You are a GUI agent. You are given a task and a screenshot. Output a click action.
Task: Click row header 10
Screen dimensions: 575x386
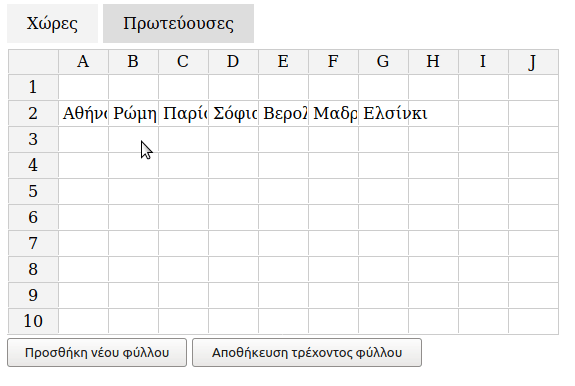pyautogui.click(x=33, y=321)
